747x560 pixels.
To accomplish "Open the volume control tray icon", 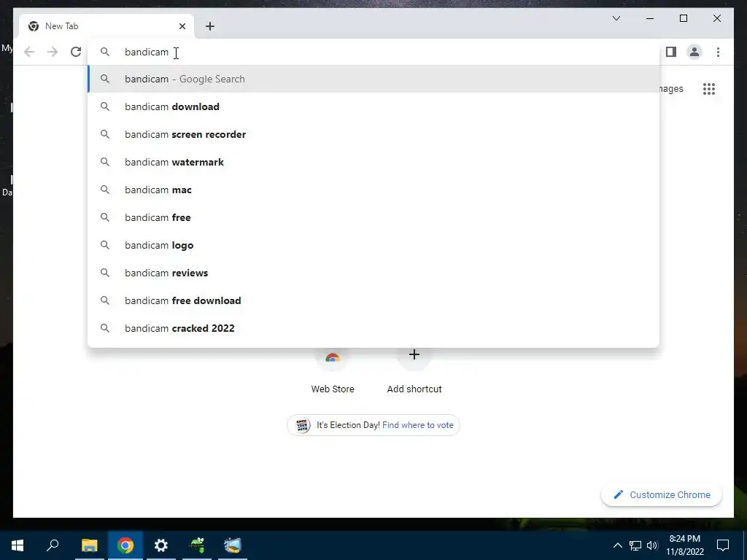I will tap(652, 545).
